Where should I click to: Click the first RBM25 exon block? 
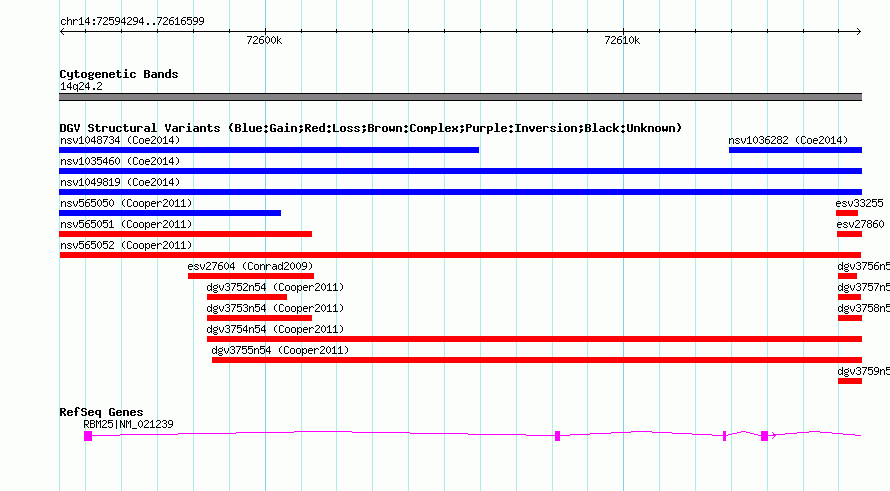coord(88,435)
